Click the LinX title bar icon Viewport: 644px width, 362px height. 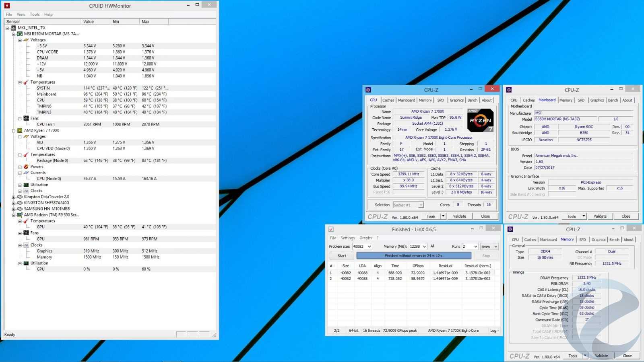tap(331, 229)
